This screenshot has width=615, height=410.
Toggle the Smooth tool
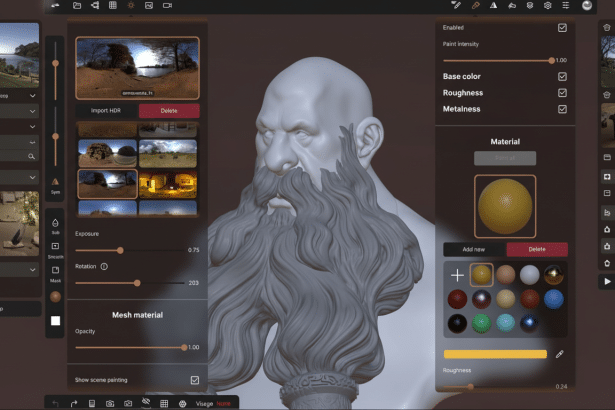pyautogui.click(x=55, y=250)
